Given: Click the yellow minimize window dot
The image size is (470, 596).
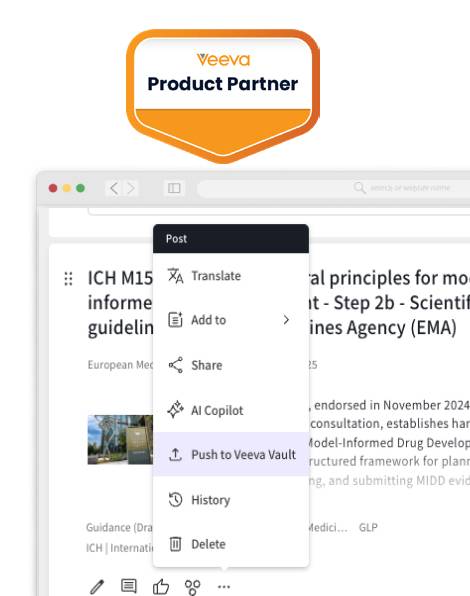Looking at the screenshot, I should point(67,188).
